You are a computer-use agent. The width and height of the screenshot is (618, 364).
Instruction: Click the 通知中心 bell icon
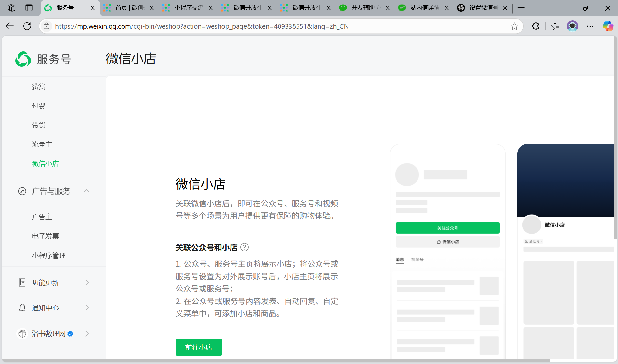(22, 308)
